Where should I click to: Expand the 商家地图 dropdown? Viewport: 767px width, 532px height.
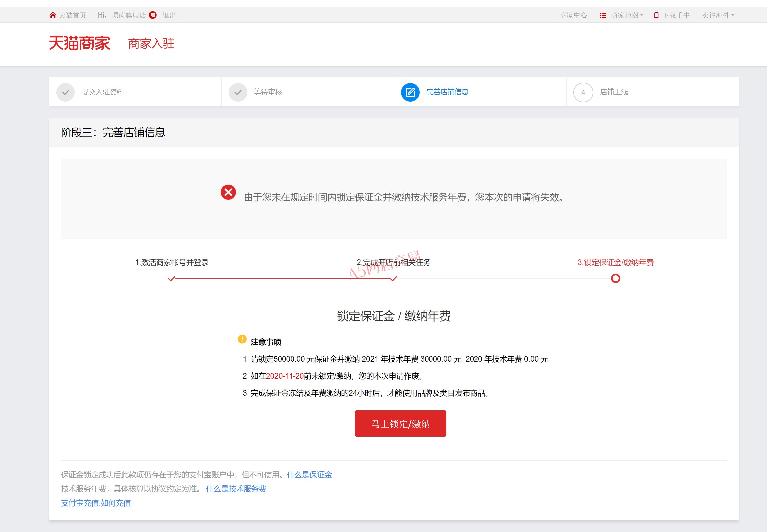pos(627,15)
